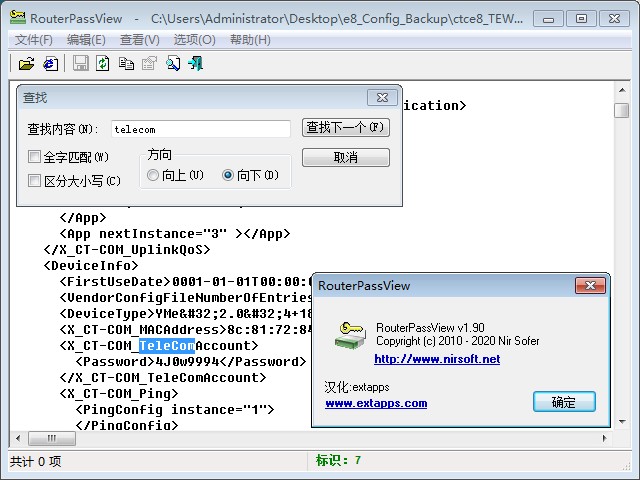Enable the 全字匹配(W) checkbox
Screen dimensions: 640x480
[x=34, y=156]
